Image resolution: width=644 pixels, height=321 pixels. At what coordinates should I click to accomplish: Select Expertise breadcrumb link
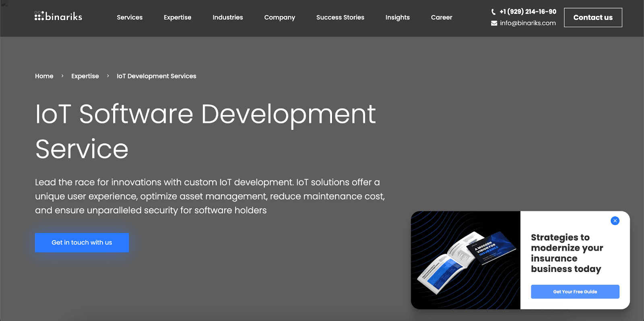point(85,76)
